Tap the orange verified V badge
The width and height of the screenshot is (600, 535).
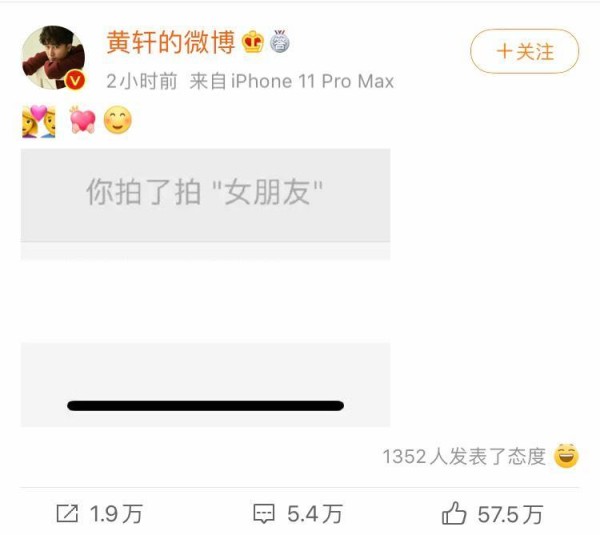click(x=75, y=81)
